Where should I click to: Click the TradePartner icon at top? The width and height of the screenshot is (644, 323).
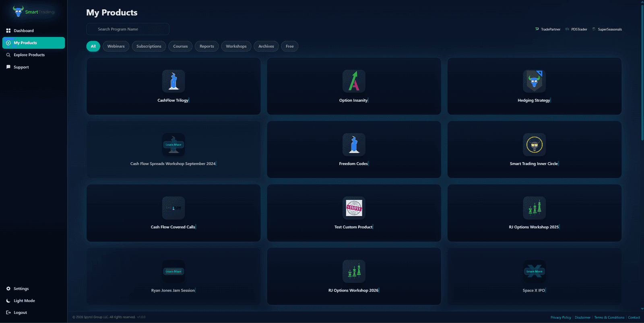[x=537, y=29]
